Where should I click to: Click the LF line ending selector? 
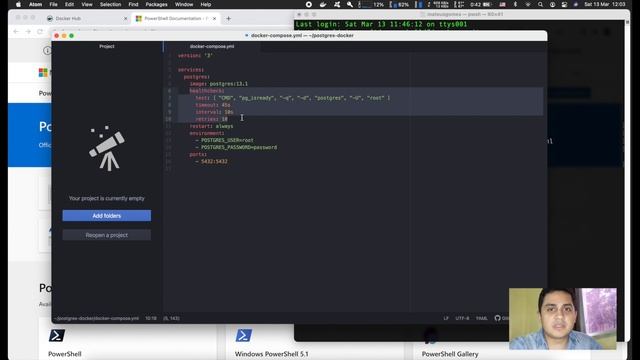pos(446,318)
